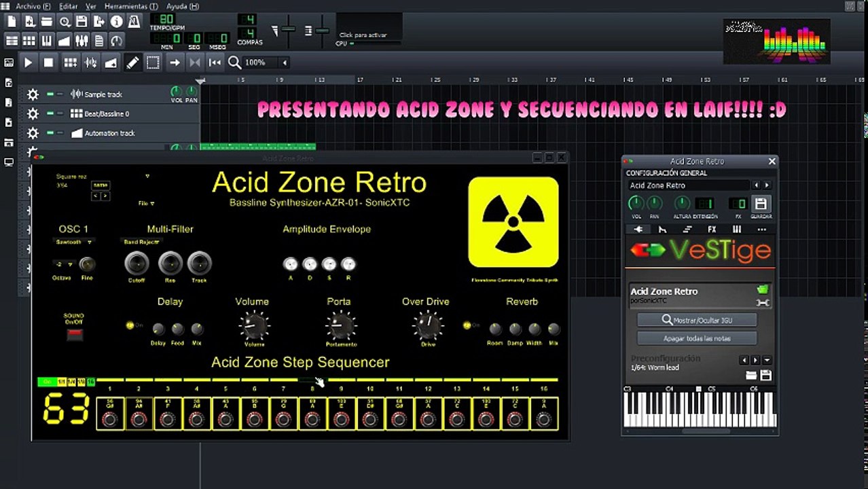868x489 pixels.
Task: Go to next VeSTige preset
Action: pos(755,360)
